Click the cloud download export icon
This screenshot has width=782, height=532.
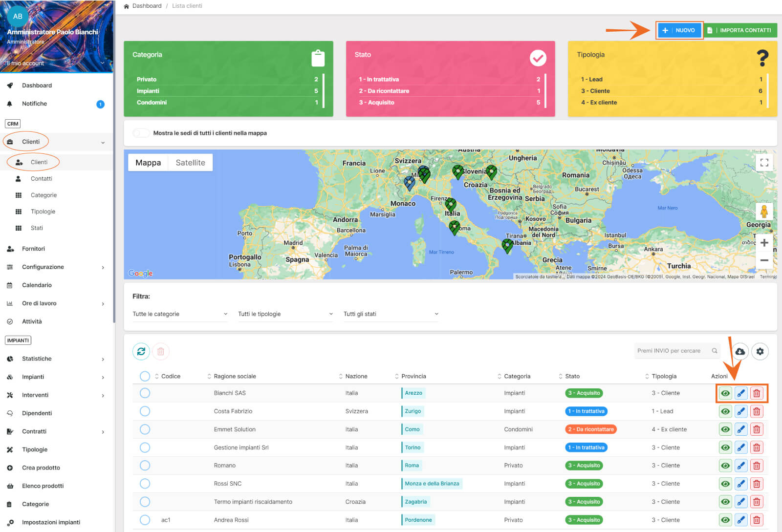click(x=740, y=351)
